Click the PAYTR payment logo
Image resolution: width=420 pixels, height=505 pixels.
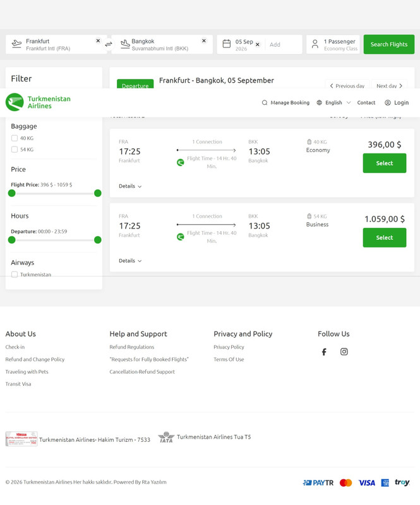pyautogui.click(x=318, y=482)
